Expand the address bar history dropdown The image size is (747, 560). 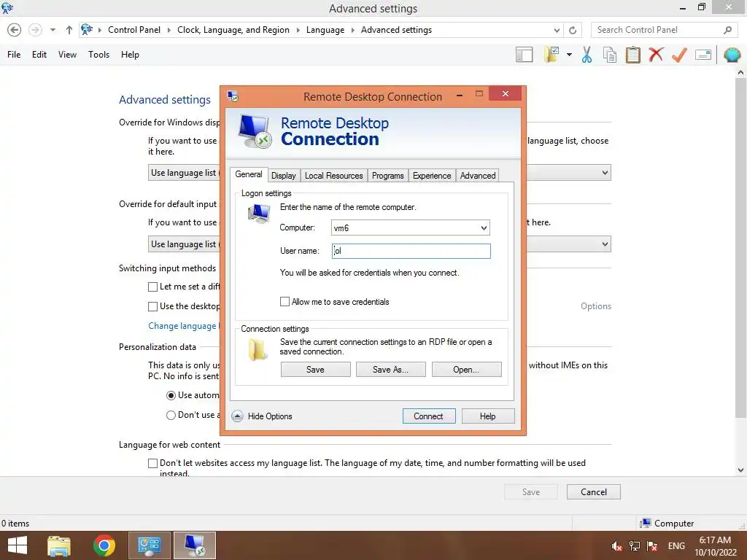(557, 30)
